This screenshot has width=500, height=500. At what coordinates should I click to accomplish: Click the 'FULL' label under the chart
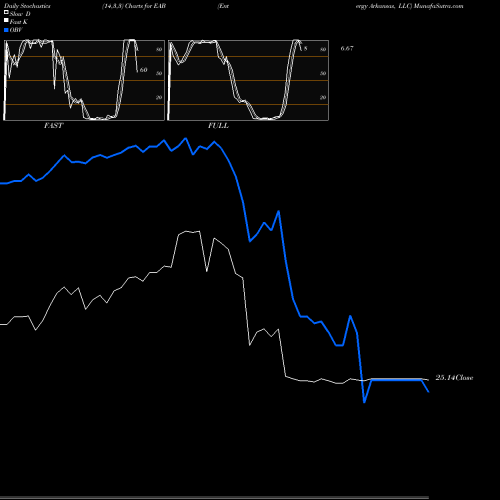218,126
